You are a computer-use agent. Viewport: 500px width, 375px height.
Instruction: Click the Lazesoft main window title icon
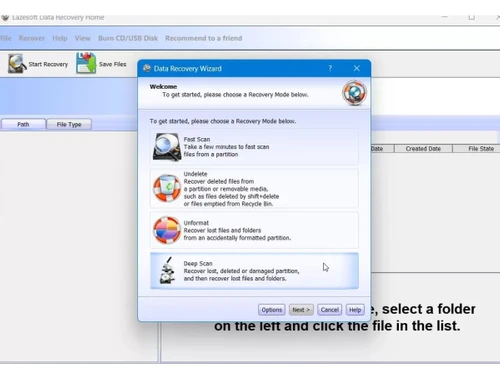(x=5, y=17)
